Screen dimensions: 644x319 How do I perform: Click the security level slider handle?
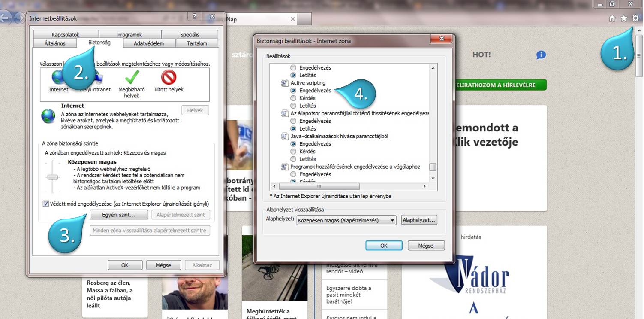pyautogui.click(x=53, y=177)
